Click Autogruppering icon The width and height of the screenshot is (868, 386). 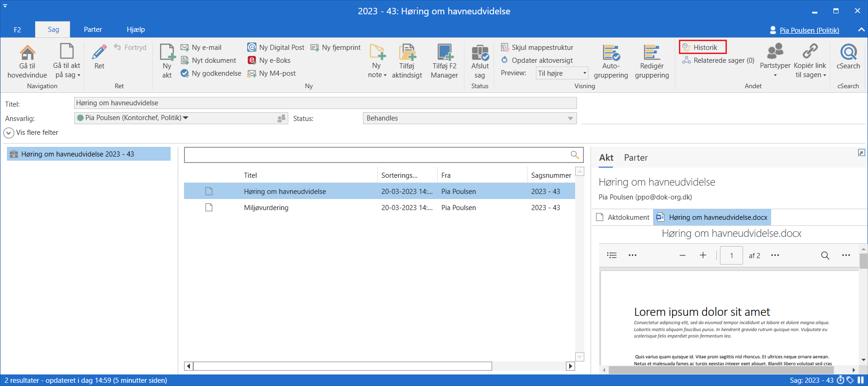click(611, 52)
